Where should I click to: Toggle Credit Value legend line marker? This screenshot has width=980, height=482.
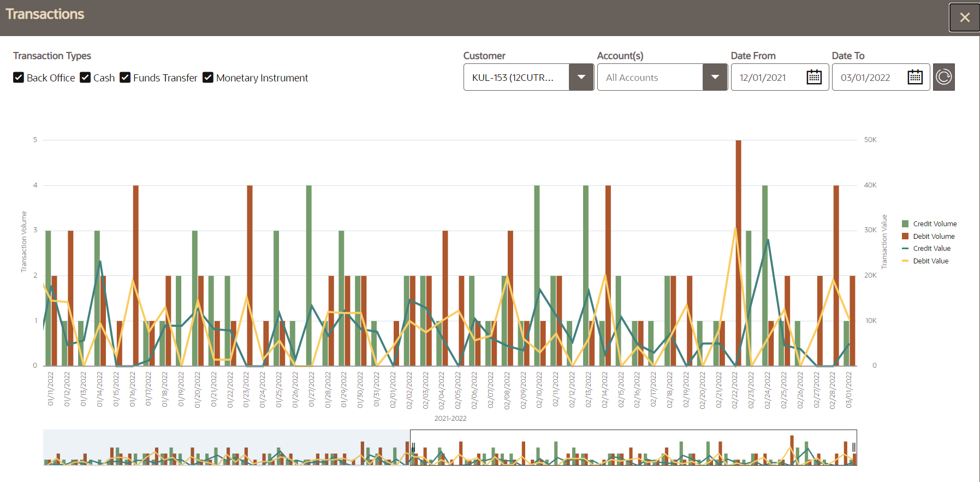tap(905, 248)
